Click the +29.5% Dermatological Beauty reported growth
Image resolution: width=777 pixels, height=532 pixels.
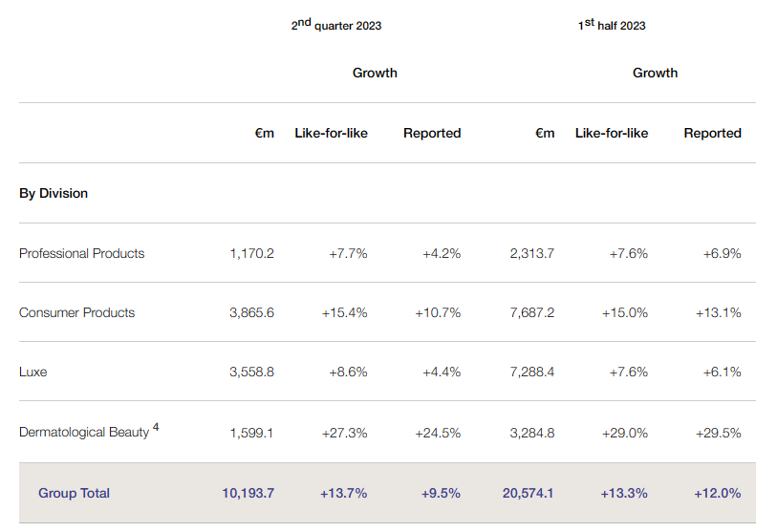coord(719,433)
